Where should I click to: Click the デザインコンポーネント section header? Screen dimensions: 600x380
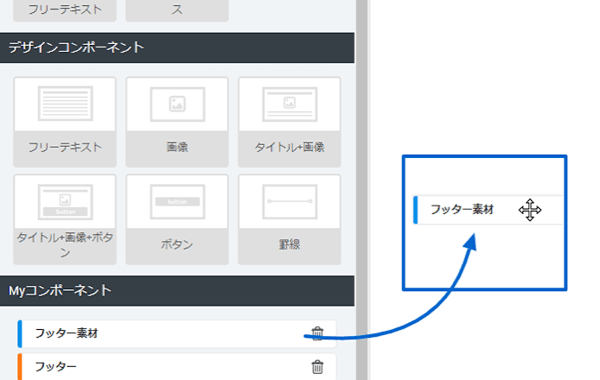[x=177, y=48]
